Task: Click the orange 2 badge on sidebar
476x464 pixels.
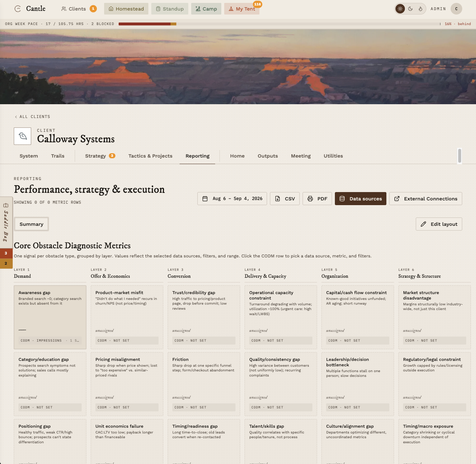Action: tap(6, 263)
